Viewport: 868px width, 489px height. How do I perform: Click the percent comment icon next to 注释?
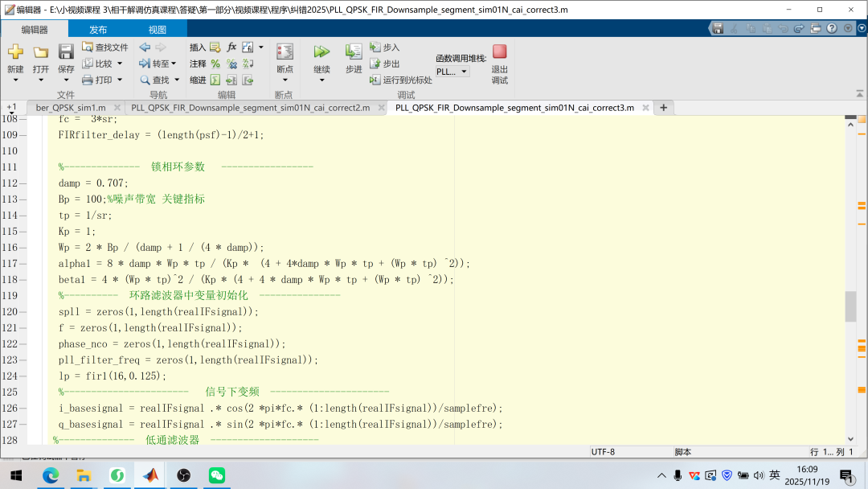tap(215, 64)
